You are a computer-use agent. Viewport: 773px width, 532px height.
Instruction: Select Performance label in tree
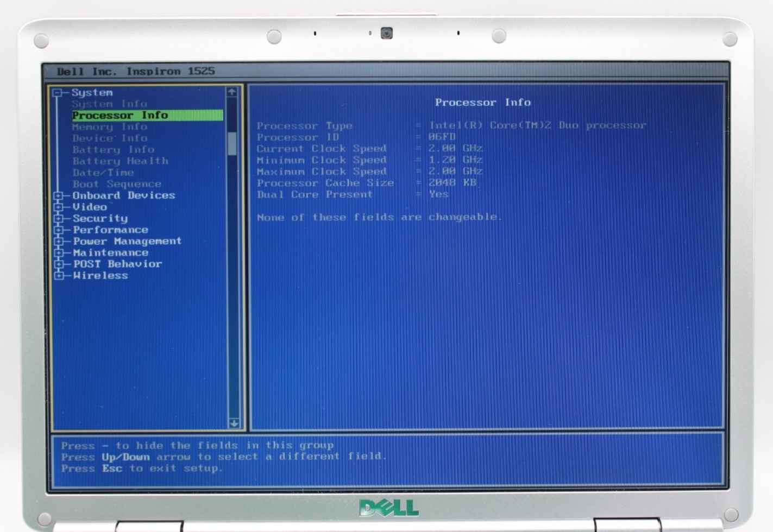(110, 230)
